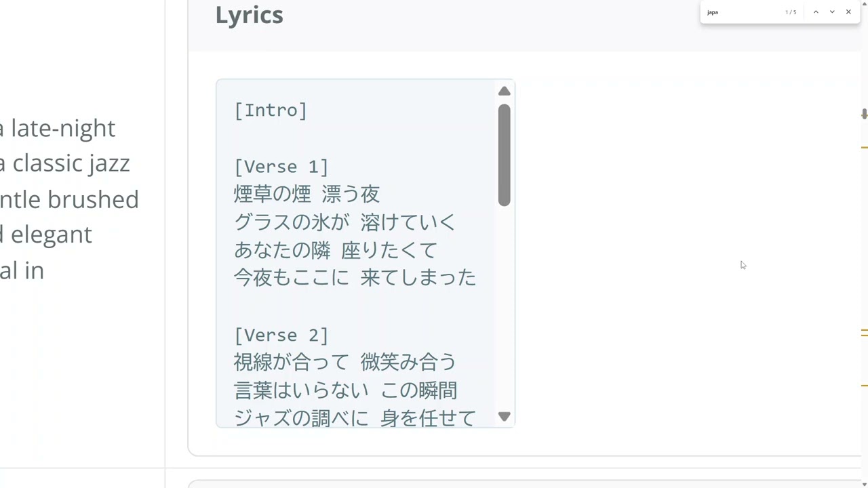The width and height of the screenshot is (868, 488).
Task: Click the lyric line "煙草の煙 漂う夜"
Action: point(307,195)
